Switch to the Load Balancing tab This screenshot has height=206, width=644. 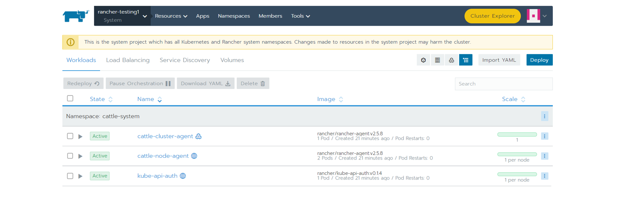click(128, 60)
